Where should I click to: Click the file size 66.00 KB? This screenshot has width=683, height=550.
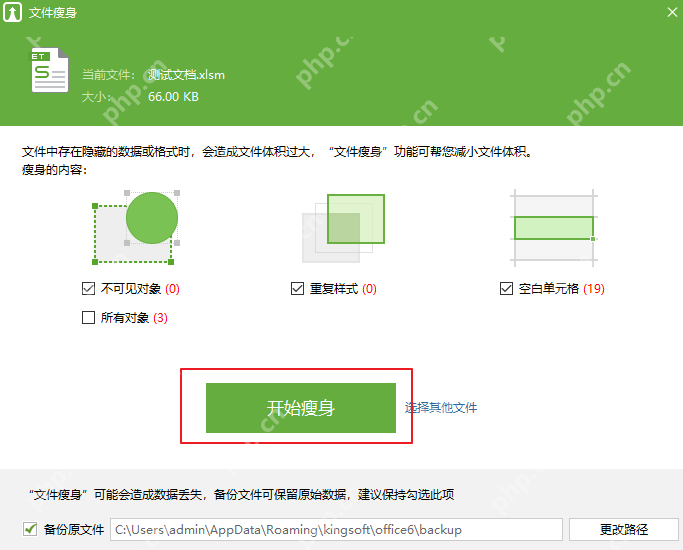pos(173,97)
